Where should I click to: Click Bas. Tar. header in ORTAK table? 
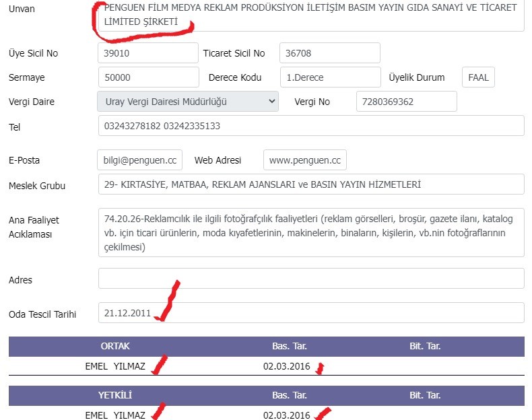click(x=290, y=346)
